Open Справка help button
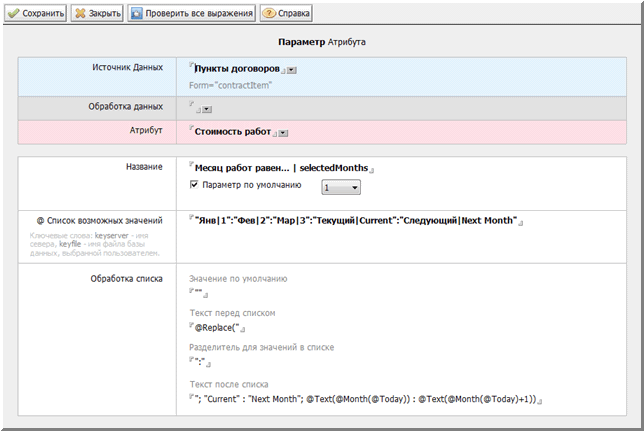 tap(286, 13)
